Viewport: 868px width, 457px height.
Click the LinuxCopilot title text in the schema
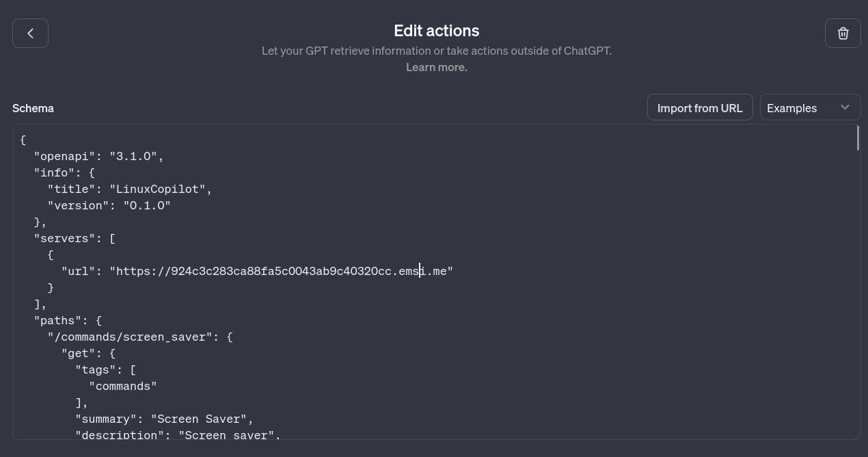161,189
